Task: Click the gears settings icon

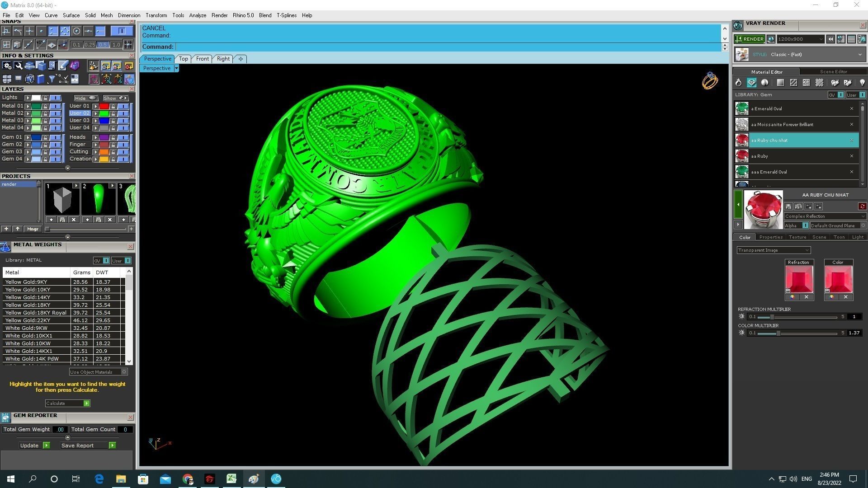Action: point(7,66)
